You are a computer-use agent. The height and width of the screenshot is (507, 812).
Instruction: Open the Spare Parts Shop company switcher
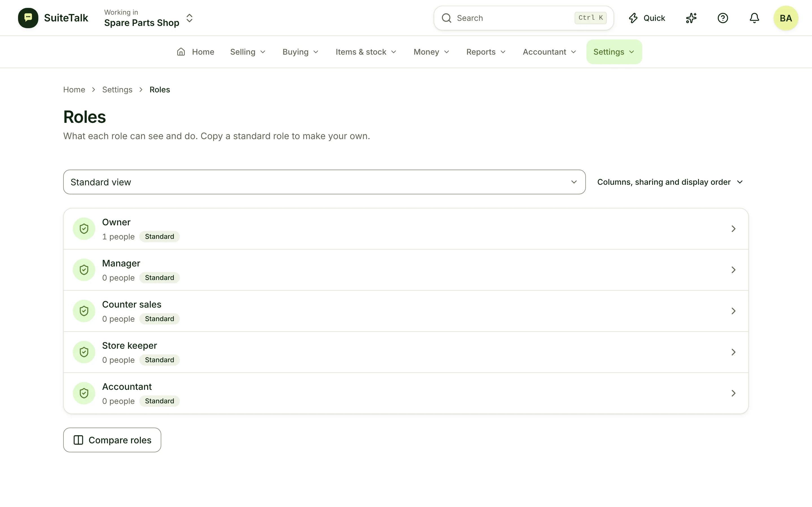click(x=148, y=18)
